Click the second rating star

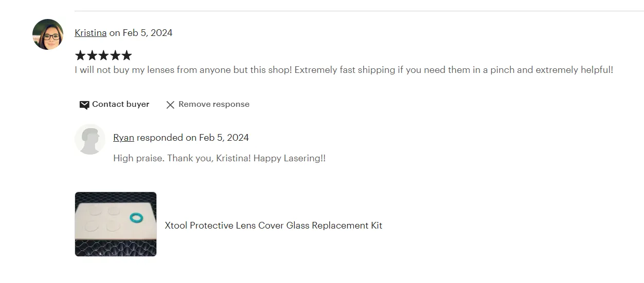[x=92, y=55]
